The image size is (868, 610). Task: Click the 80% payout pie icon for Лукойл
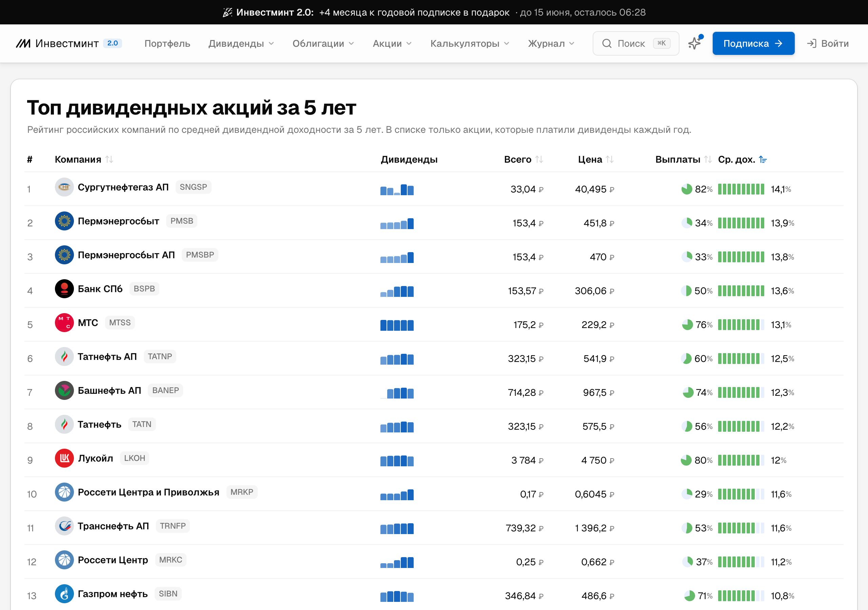tap(686, 460)
